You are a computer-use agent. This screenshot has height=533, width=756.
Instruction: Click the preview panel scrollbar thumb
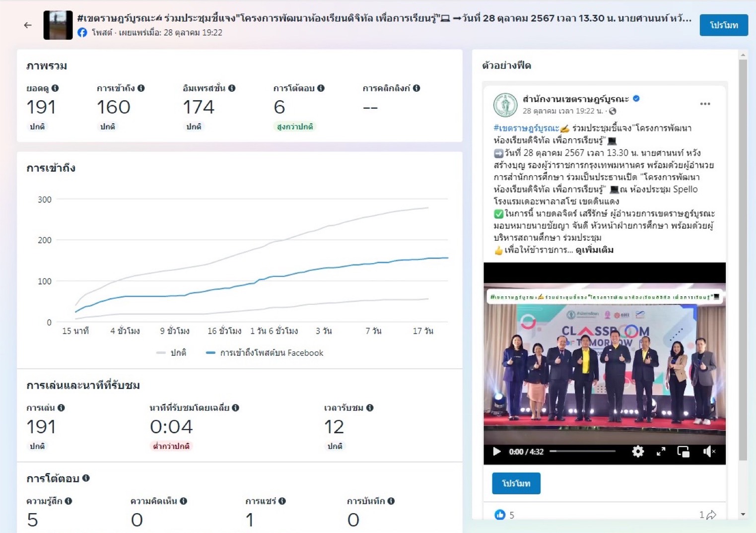point(743,261)
